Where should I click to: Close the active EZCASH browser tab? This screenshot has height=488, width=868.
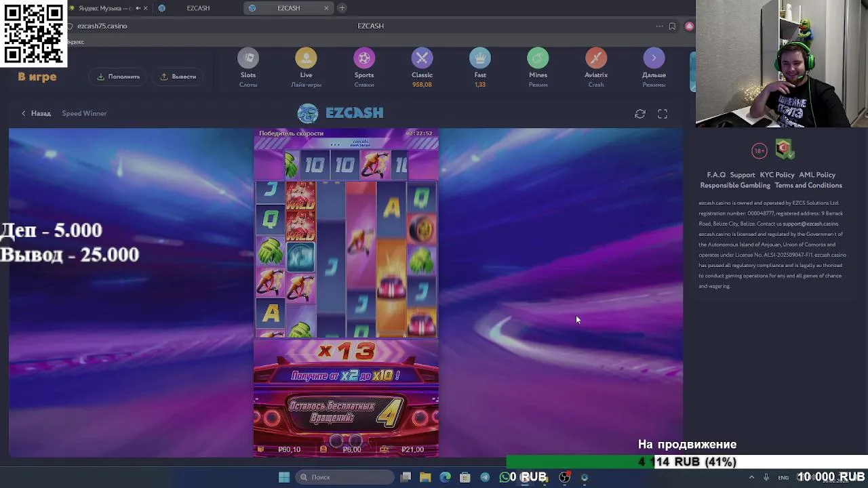pyautogui.click(x=326, y=8)
